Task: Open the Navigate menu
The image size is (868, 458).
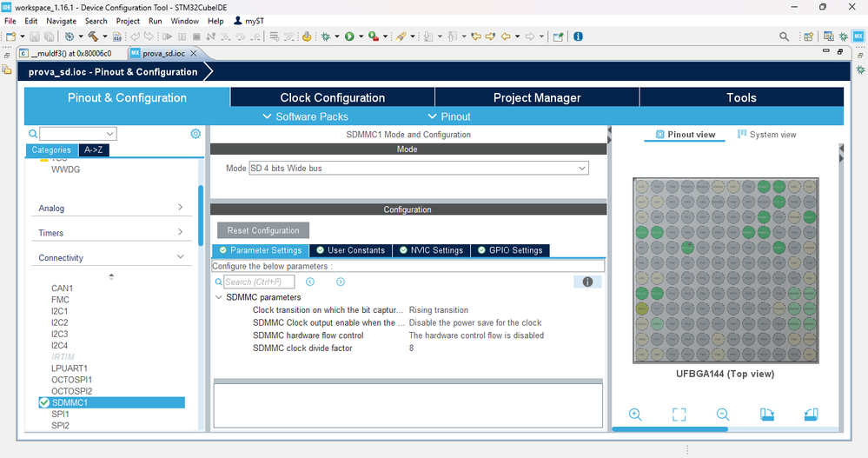Action: tap(61, 21)
